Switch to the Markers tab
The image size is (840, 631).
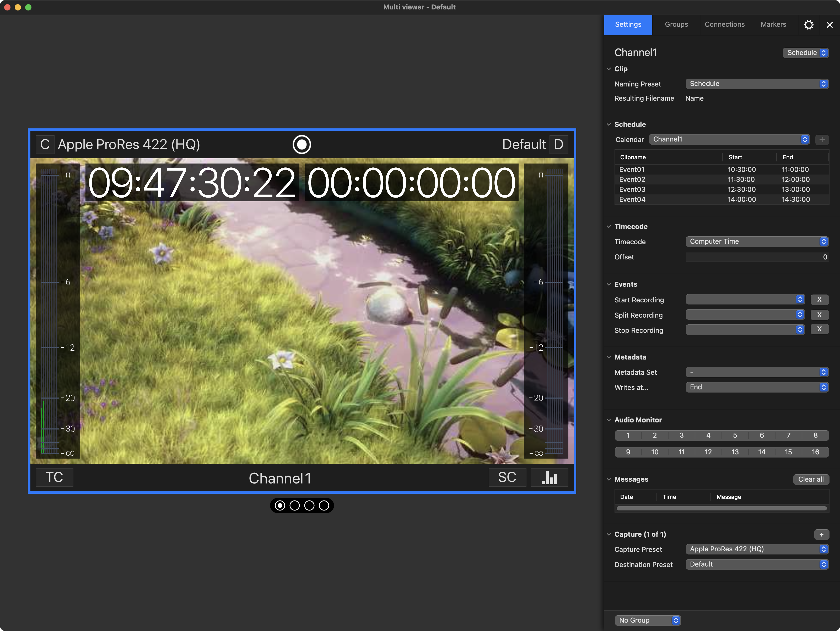click(773, 25)
